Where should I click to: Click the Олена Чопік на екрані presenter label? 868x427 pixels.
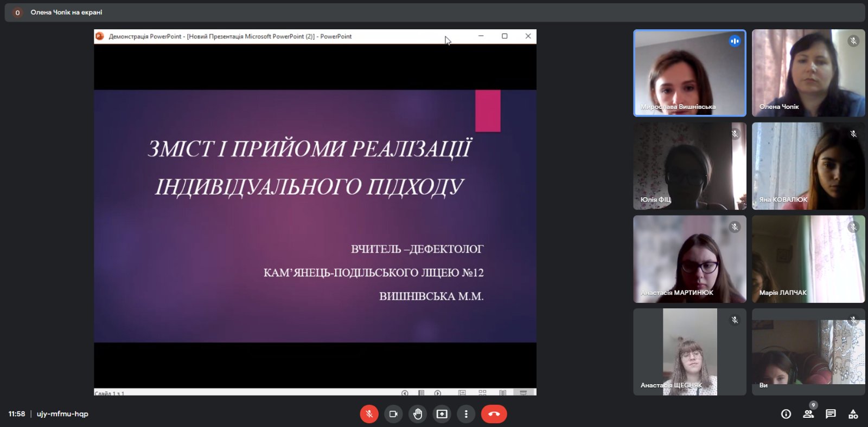(66, 12)
